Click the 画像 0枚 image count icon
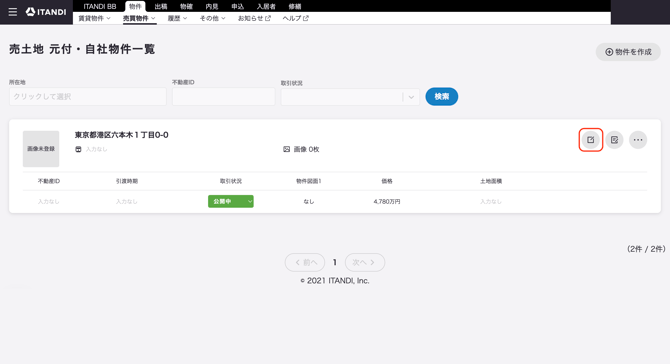 (x=286, y=149)
